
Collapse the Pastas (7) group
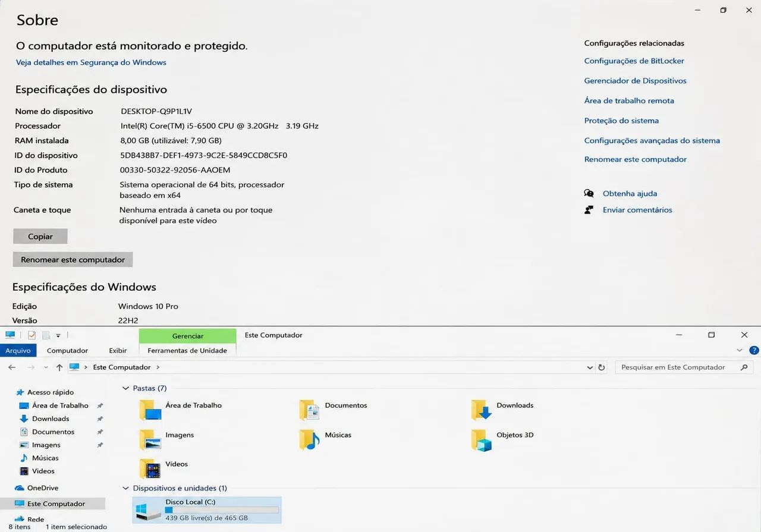pyautogui.click(x=125, y=388)
